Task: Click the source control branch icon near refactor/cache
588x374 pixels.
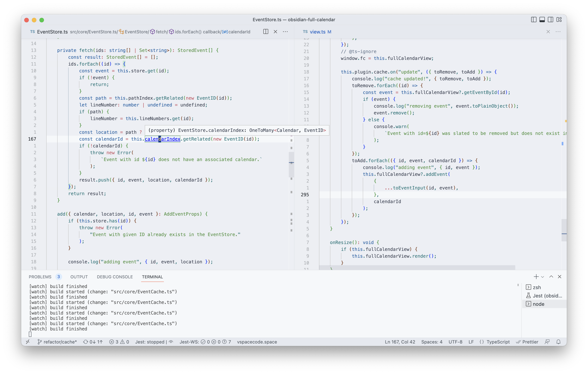Action: pos(40,342)
